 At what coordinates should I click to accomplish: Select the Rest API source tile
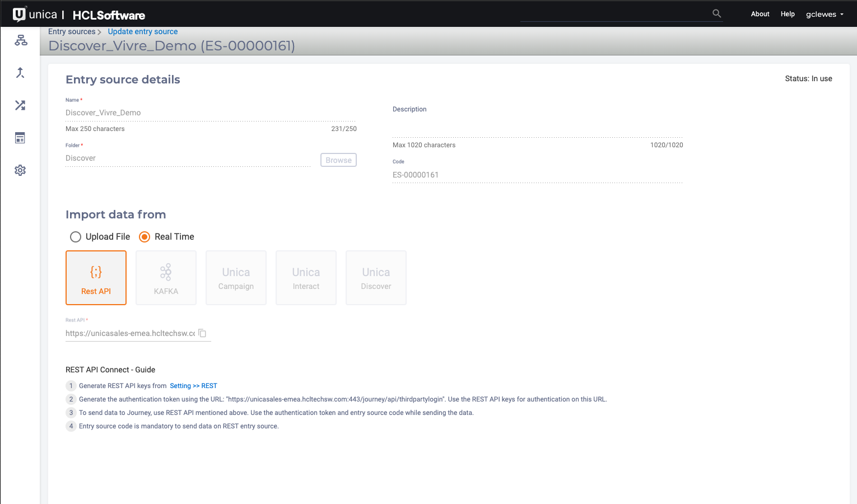pyautogui.click(x=96, y=278)
